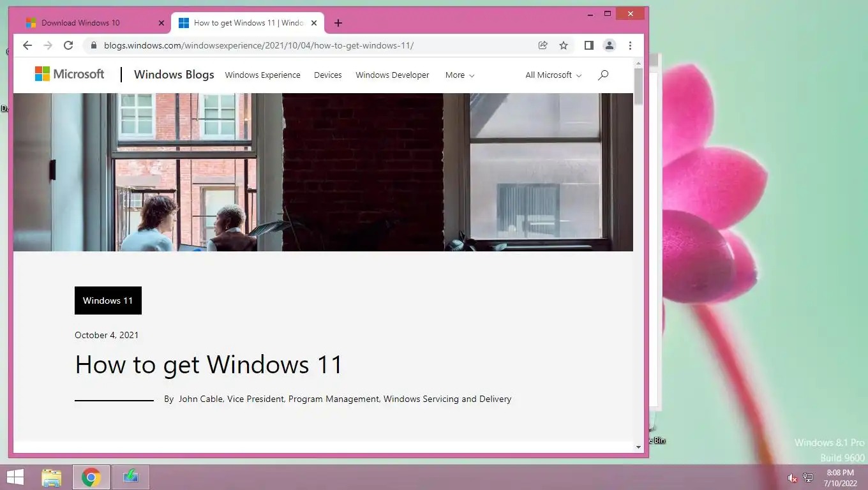This screenshot has height=490, width=868.
Task: Open the Windows Start button
Action: 15,477
